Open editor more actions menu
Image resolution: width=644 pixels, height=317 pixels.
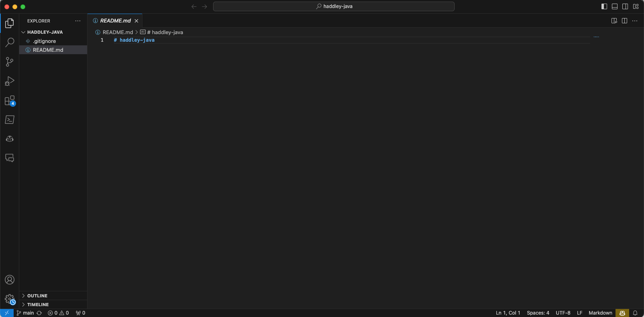click(x=635, y=21)
